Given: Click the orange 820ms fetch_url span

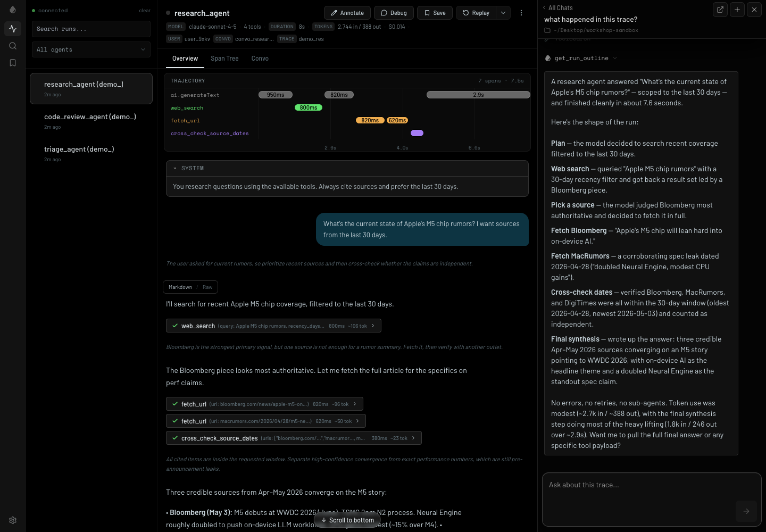Looking at the screenshot, I should coord(370,120).
